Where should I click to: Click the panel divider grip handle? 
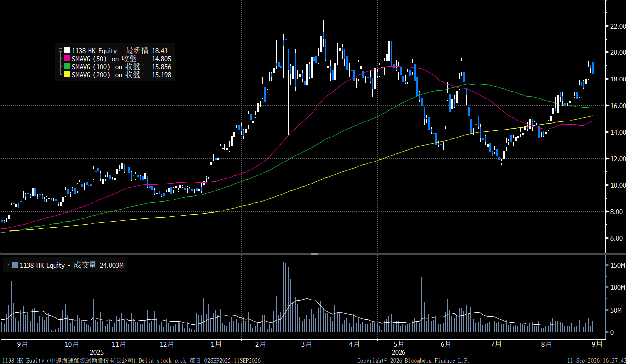tap(313, 254)
